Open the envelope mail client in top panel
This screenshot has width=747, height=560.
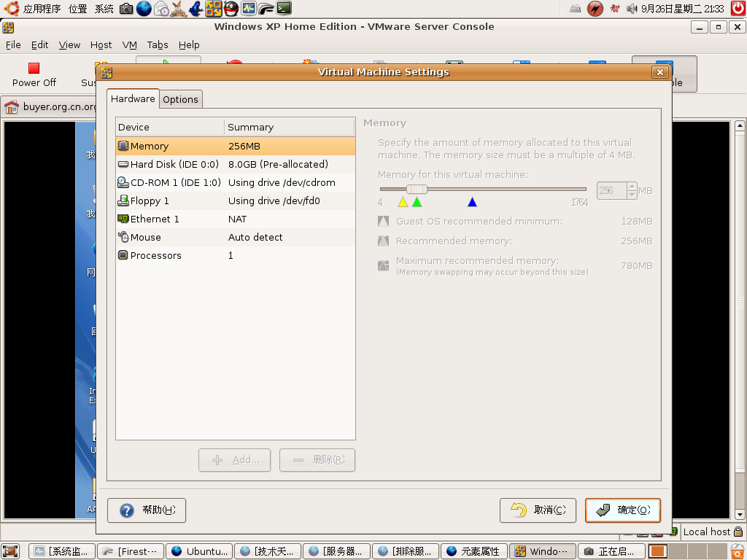[x=161, y=8]
